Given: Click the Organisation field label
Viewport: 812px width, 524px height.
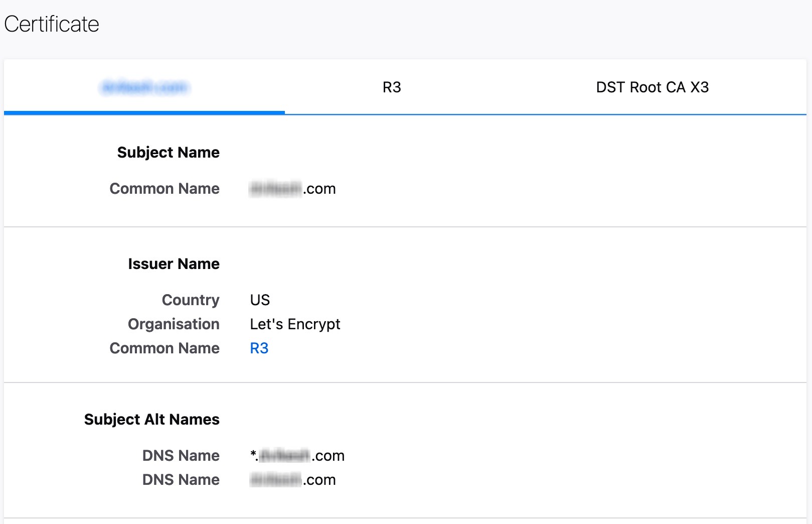Looking at the screenshot, I should tap(174, 324).
